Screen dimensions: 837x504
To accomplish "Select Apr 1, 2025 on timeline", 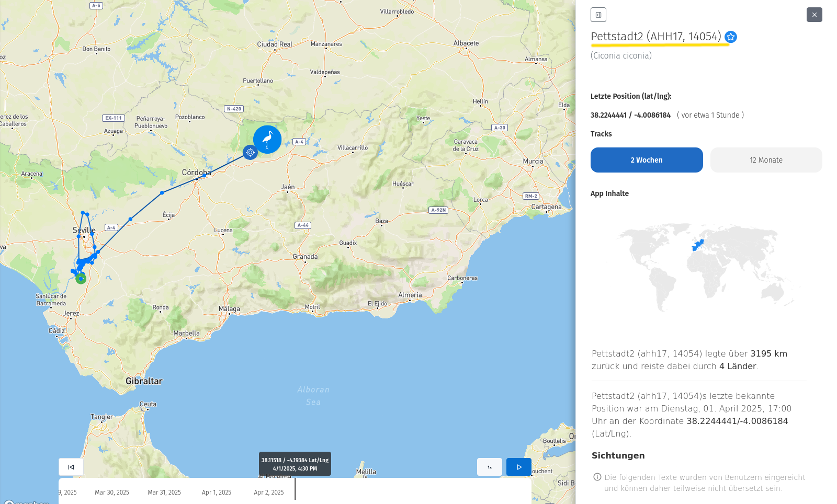I will point(217,492).
